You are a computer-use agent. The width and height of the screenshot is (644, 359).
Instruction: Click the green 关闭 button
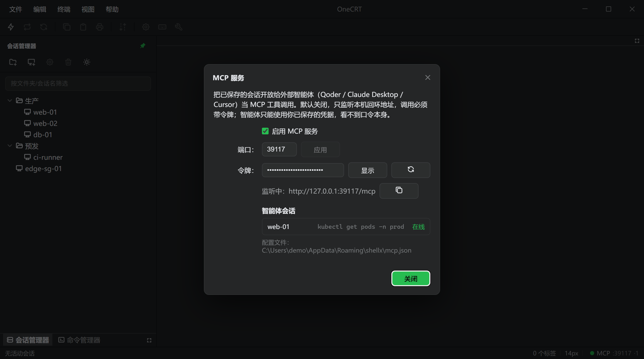click(411, 278)
